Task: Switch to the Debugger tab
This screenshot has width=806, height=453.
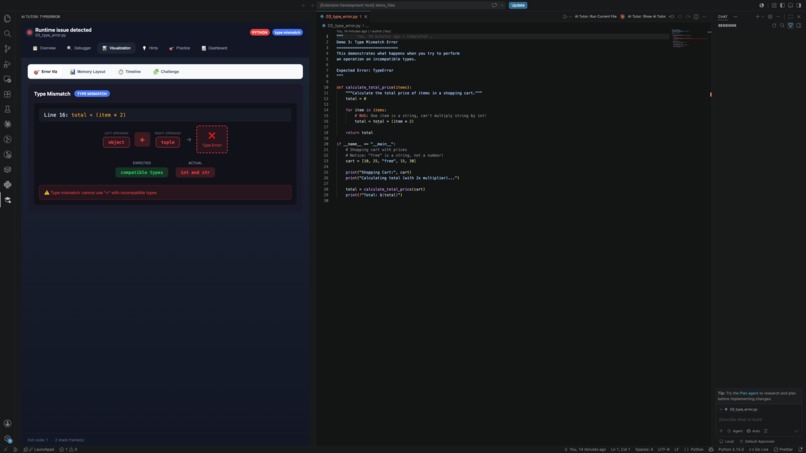Action: pyautogui.click(x=79, y=48)
